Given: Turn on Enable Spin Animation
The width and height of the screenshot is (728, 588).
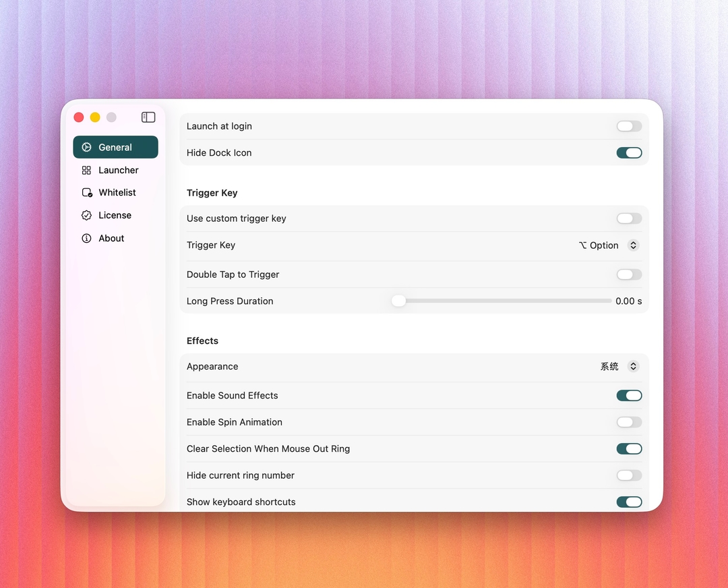Looking at the screenshot, I should coord(629,421).
